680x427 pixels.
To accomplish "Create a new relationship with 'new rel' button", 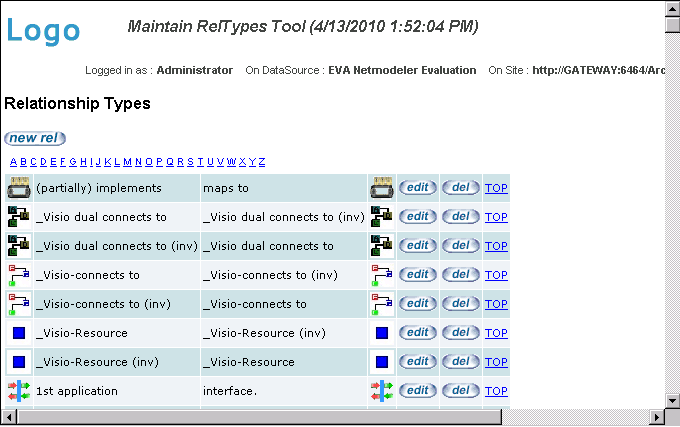I will pyautogui.click(x=35, y=138).
